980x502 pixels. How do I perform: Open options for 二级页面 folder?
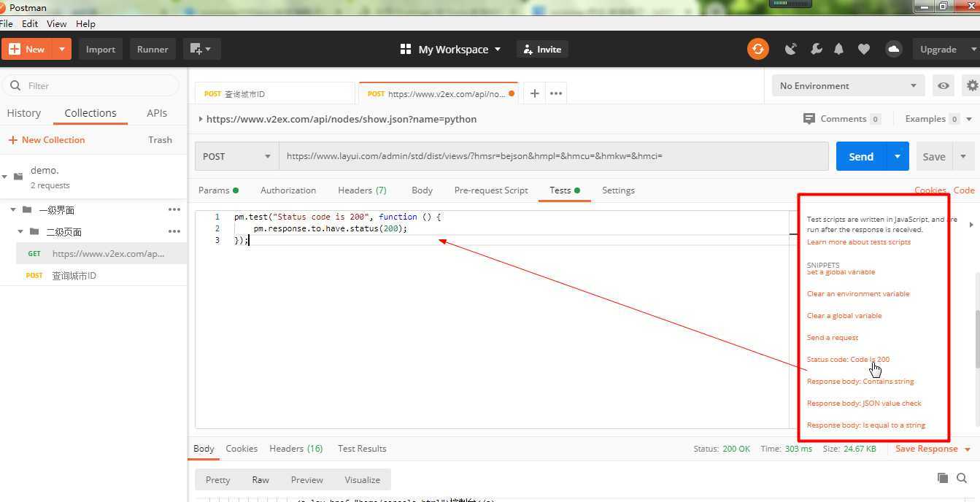coord(174,231)
